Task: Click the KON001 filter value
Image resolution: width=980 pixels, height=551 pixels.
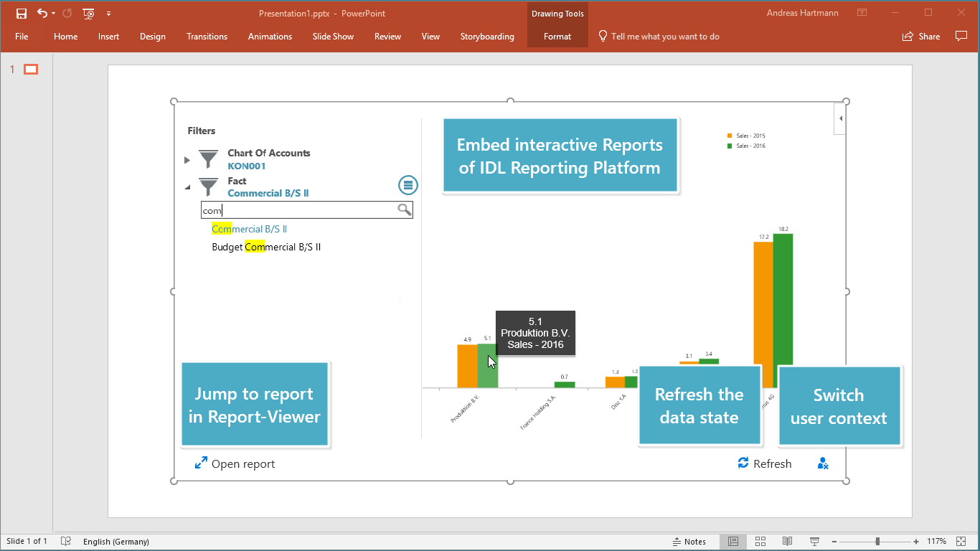Action: [247, 166]
